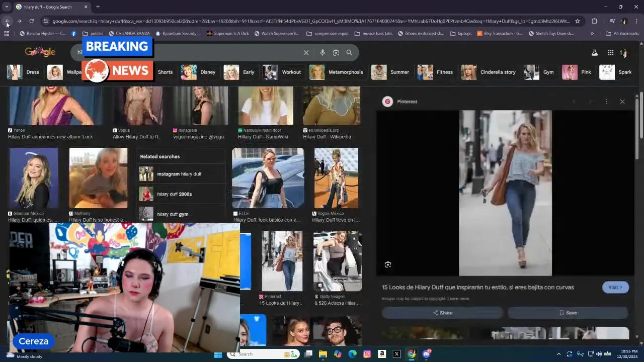The image size is (644, 362).
Task: Open the X app from the taskbar
Action: pyautogui.click(x=396, y=354)
